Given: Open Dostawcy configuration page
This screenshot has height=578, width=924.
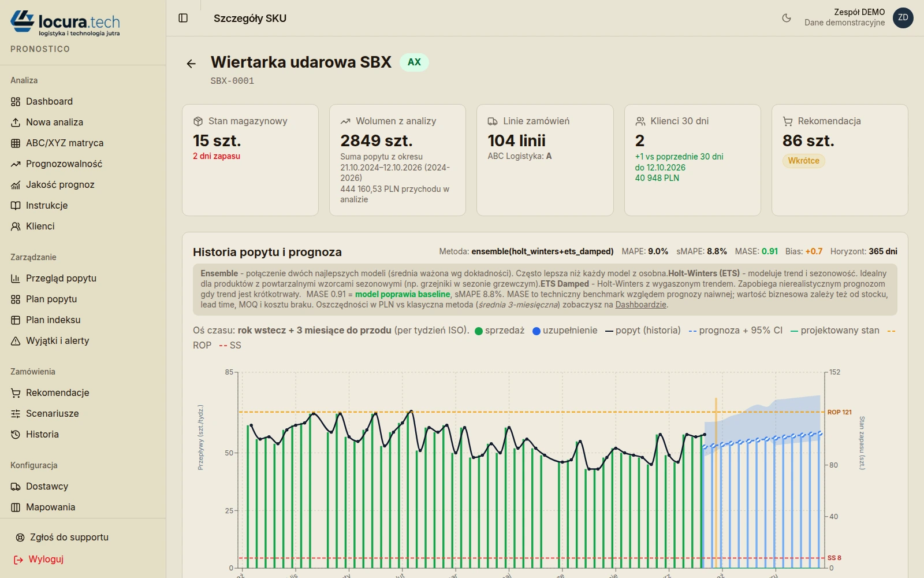Looking at the screenshot, I should (83, 486).
